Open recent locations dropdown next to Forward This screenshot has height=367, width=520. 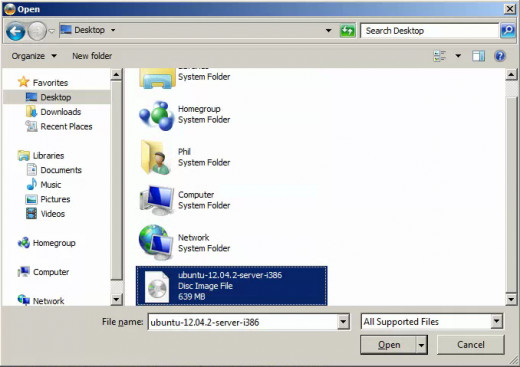52,31
